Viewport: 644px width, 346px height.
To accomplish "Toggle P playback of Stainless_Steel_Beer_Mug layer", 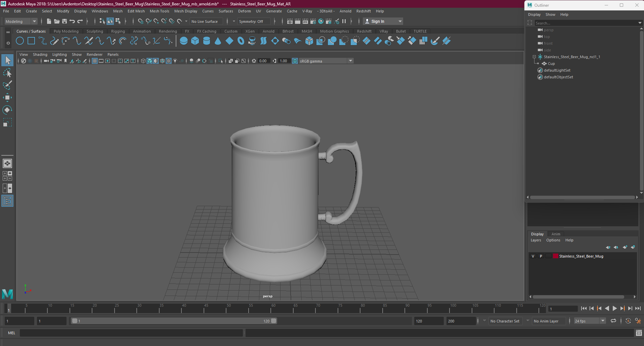I will pyautogui.click(x=541, y=256).
